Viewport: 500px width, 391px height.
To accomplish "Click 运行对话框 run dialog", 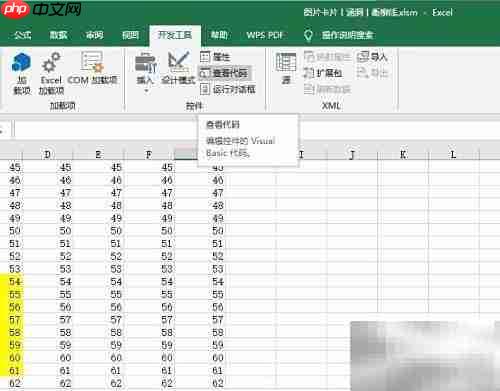I will (228, 89).
